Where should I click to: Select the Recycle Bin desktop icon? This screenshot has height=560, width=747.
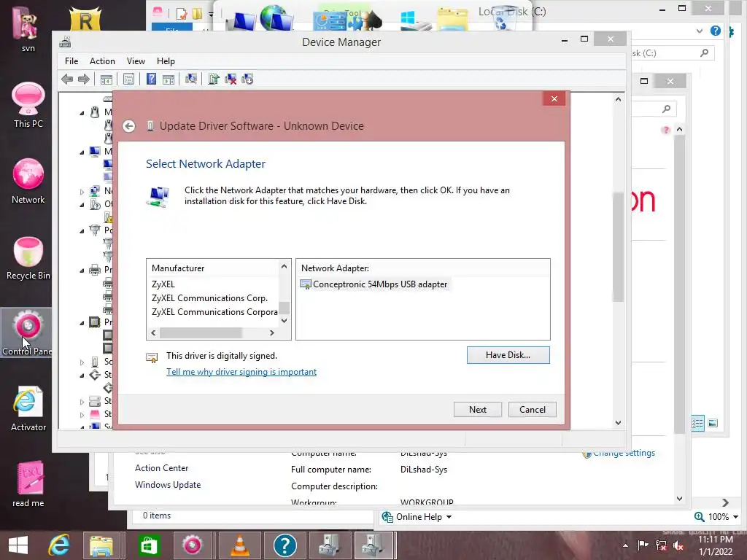click(28, 257)
